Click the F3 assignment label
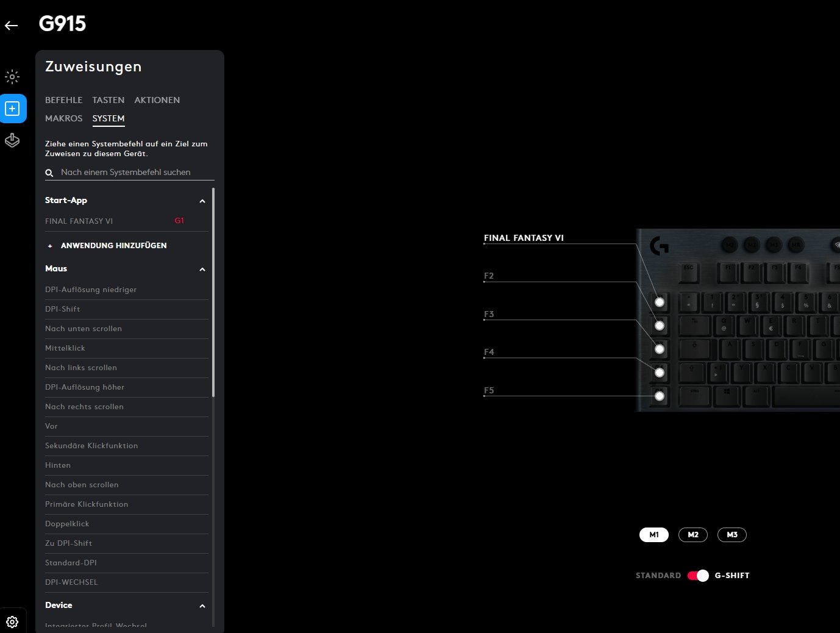 (489, 314)
